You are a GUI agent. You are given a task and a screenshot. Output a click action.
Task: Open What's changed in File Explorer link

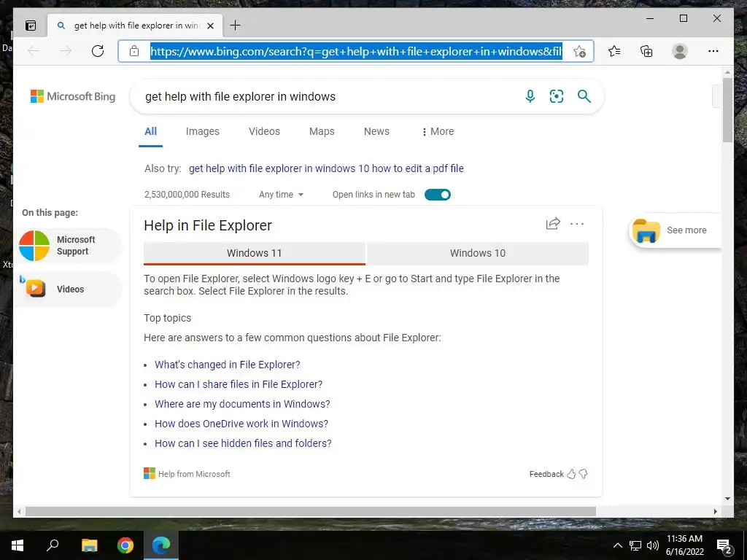click(x=228, y=365)
